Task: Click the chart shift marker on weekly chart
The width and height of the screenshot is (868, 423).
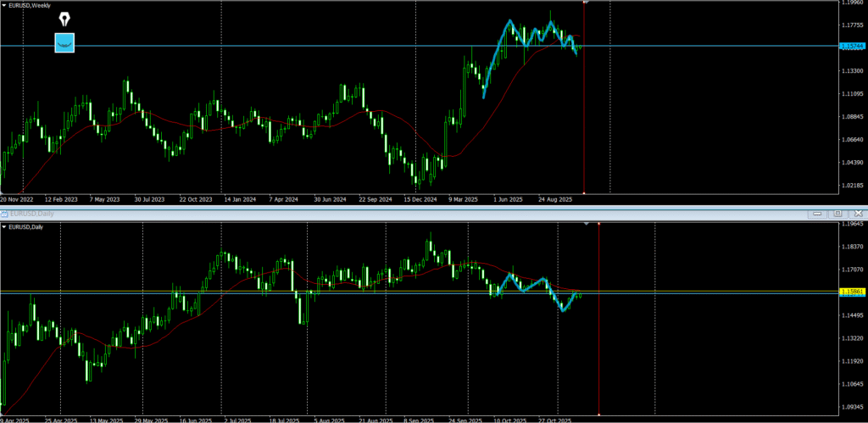Action: pos(587,3)
